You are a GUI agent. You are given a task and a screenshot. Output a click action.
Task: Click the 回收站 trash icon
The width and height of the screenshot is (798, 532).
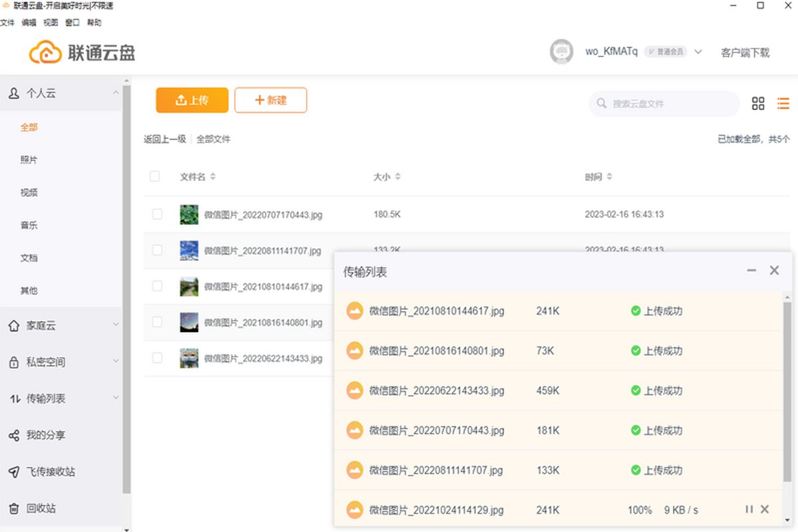(14, 509)
